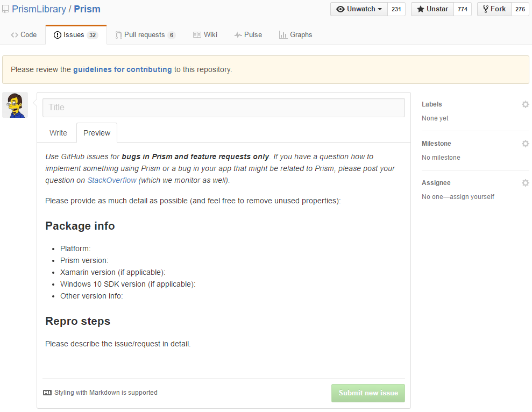Click the stargazers count 774
Screen dimensions: 532x412
[463, 9]
